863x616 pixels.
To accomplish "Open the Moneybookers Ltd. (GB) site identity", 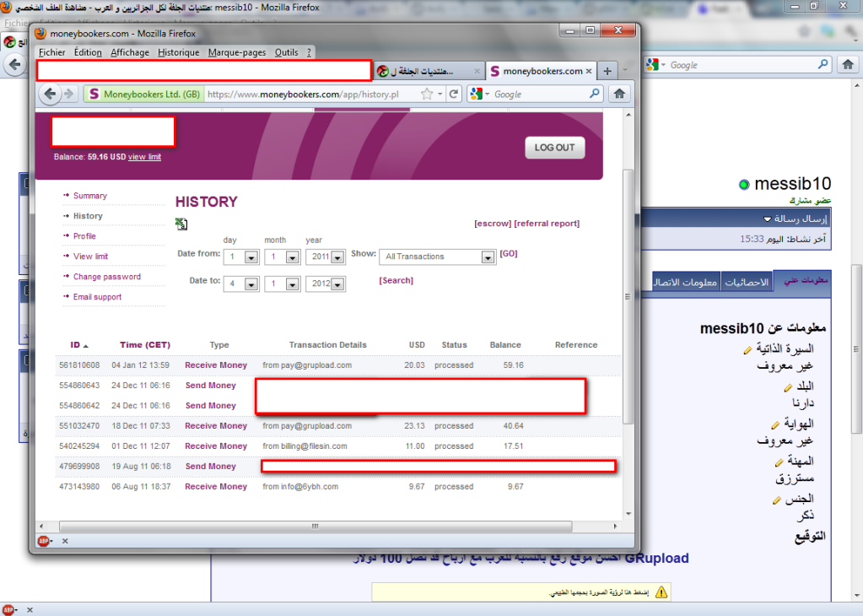I will [144, 95].
